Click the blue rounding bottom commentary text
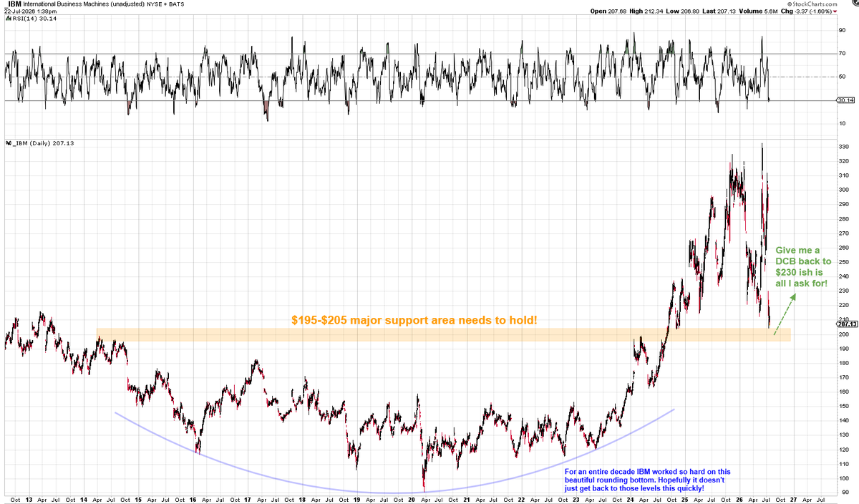The width and height of the screenshot is (859, 504). [648, 480]
